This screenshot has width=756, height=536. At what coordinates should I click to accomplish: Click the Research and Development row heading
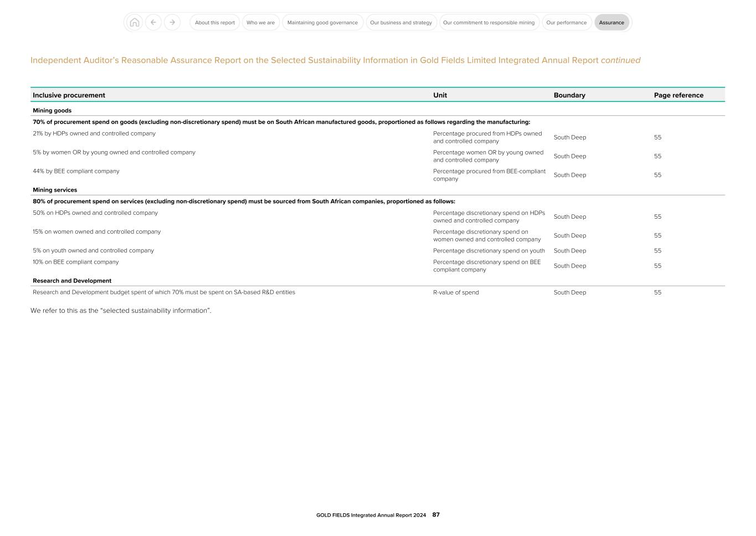click(72, 281)
